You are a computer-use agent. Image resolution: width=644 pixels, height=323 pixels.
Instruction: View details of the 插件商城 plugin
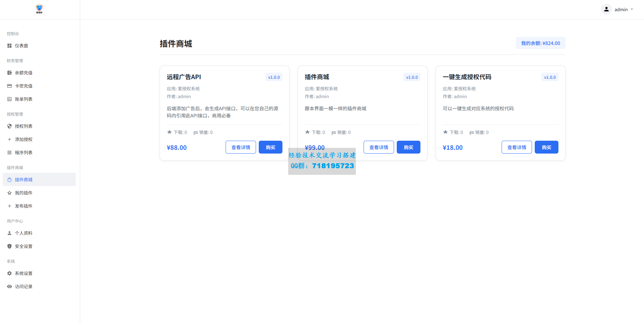(x=378, y=147)
